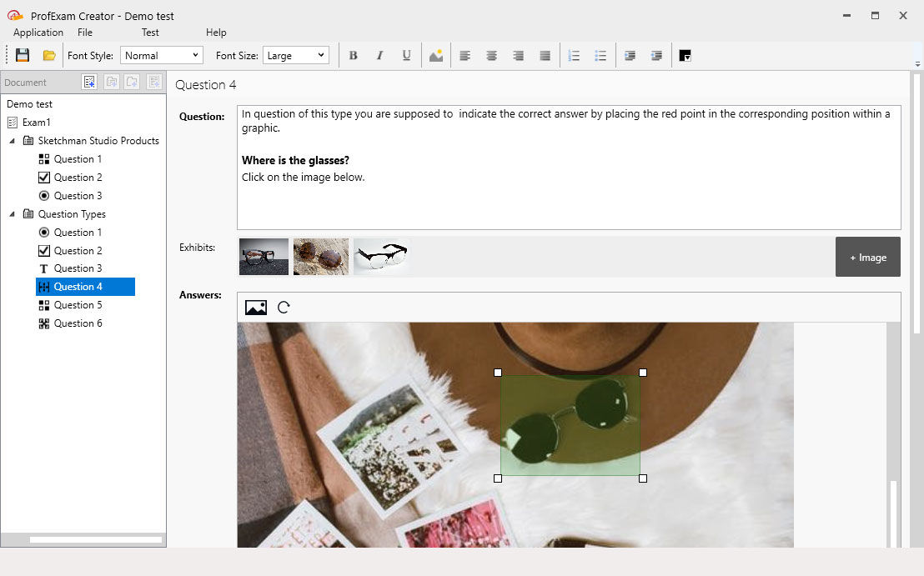This screenshot has height=576, width=924.
Task: Open the Help menu
Action: [216, 33]
